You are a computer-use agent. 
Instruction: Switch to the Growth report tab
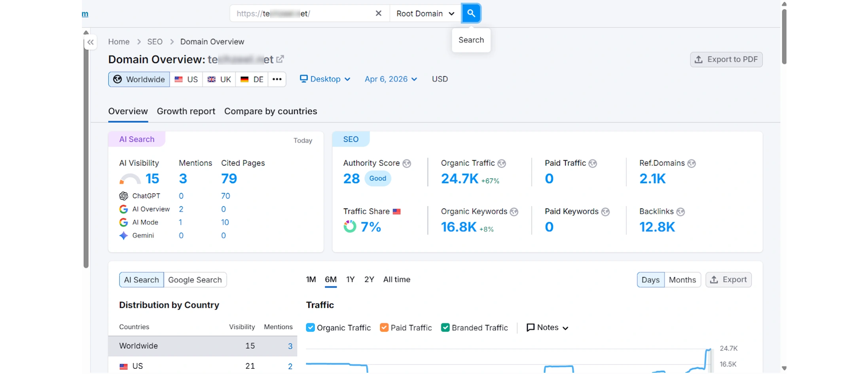tap(186, 111)
